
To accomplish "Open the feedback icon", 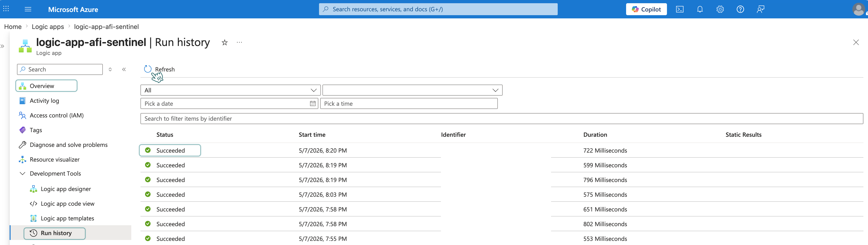I will [760, 9].
